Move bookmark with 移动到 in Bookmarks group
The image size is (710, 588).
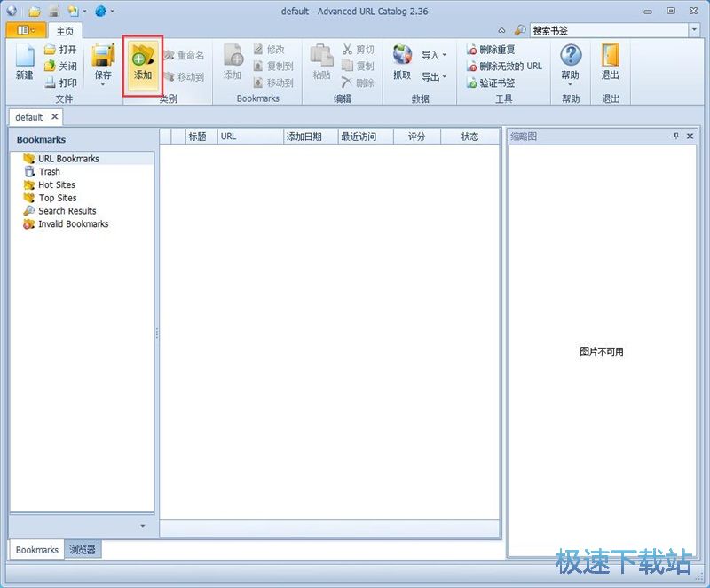point(273,82)
